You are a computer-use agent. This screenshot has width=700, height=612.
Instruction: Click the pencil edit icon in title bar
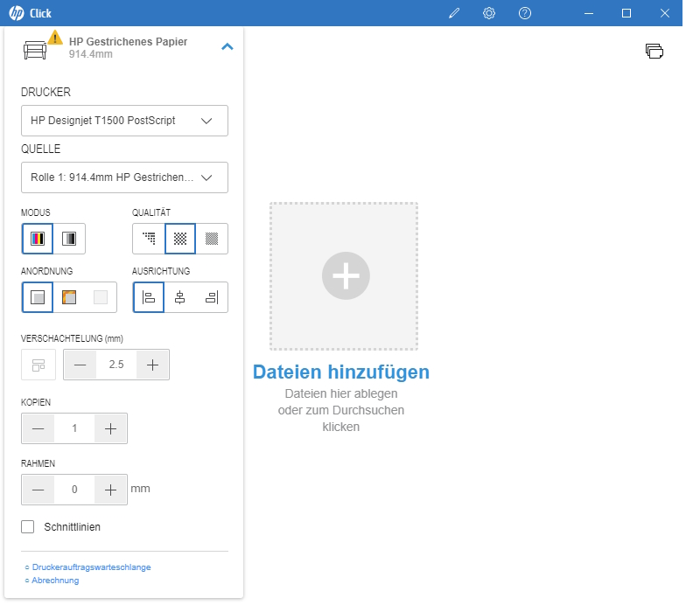pyautogui.click(x=454, y=13)
